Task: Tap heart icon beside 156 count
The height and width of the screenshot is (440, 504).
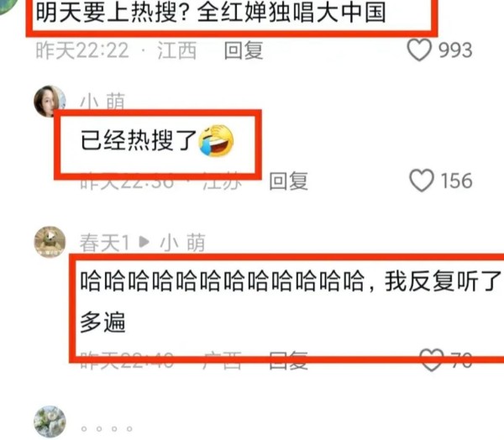Action: 422,181
